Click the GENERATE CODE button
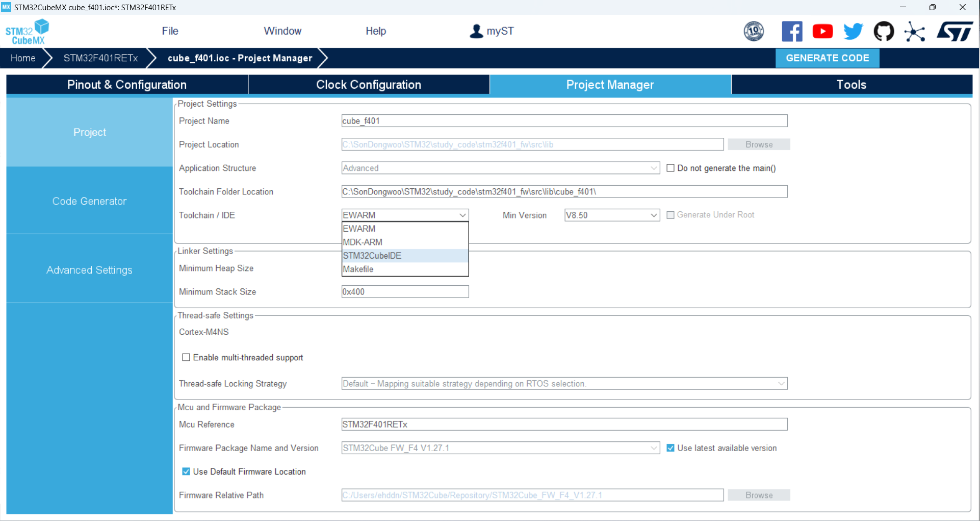The width and height of the screenshot is (980, 521). 827,58
